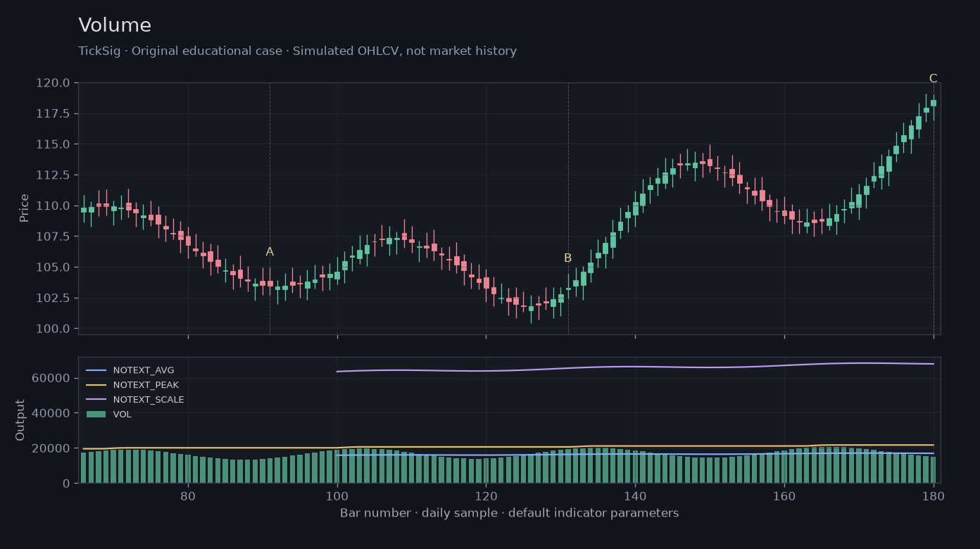Click the orange NOTEXT_PEAK legend line swatch

tap(96, 385)
